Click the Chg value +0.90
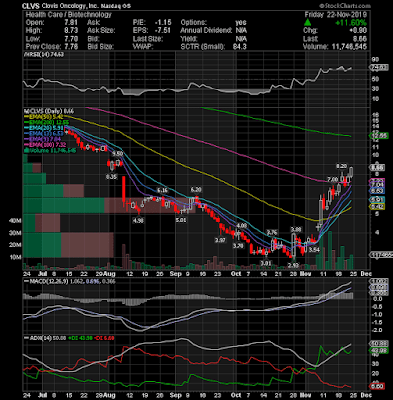Image resolution: width=393 pixels, height=400 pixels. [358, 31]
